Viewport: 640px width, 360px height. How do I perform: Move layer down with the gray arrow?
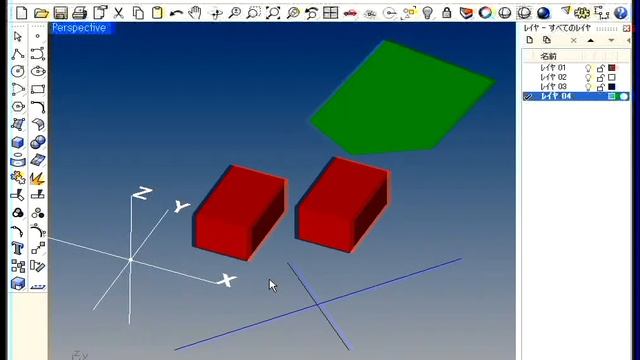tap(611, 40)
